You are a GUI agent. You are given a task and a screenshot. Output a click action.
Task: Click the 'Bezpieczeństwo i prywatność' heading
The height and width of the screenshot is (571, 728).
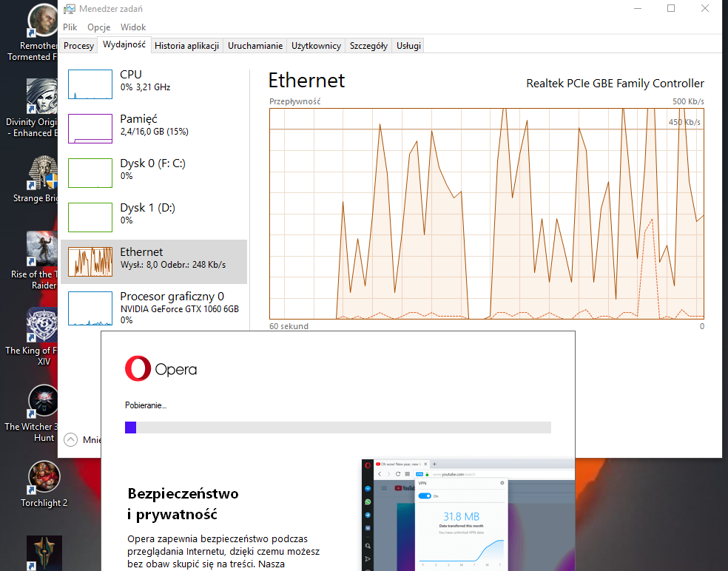coord(183,504)
